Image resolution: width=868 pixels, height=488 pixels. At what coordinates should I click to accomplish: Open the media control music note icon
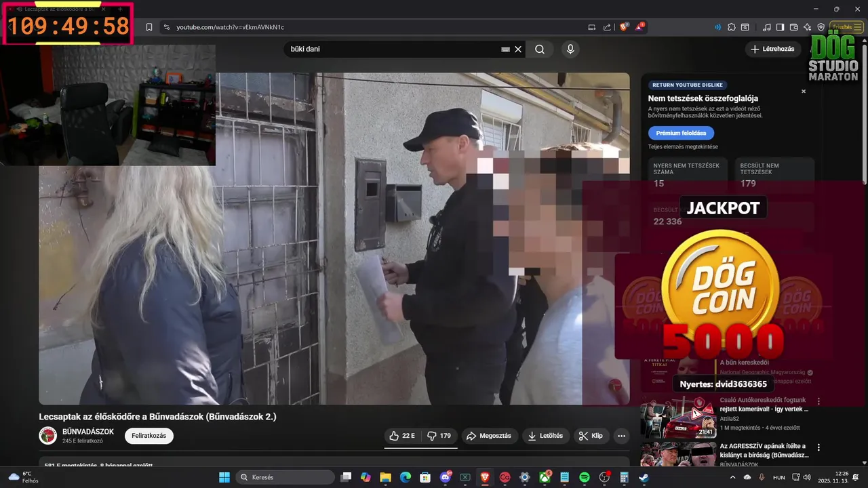(x=767, y=27)
